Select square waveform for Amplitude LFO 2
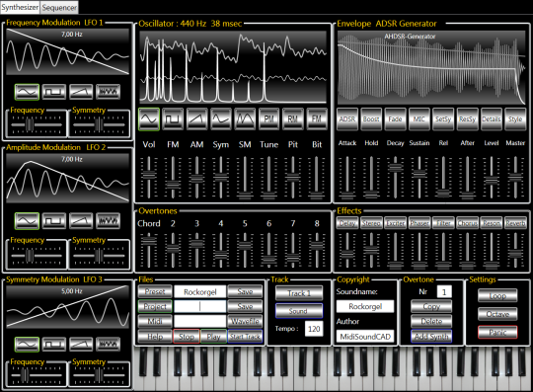Screen dimensions: 533x392 54,221
